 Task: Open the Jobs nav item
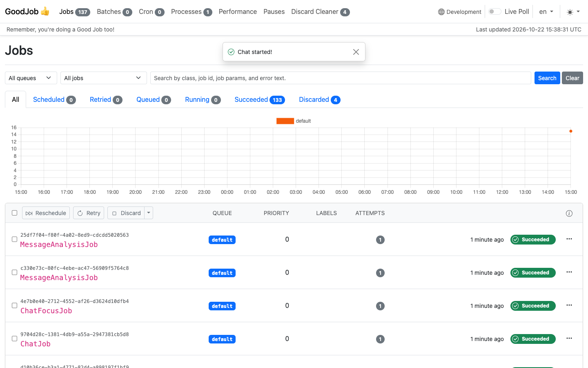tap(75, 12)
